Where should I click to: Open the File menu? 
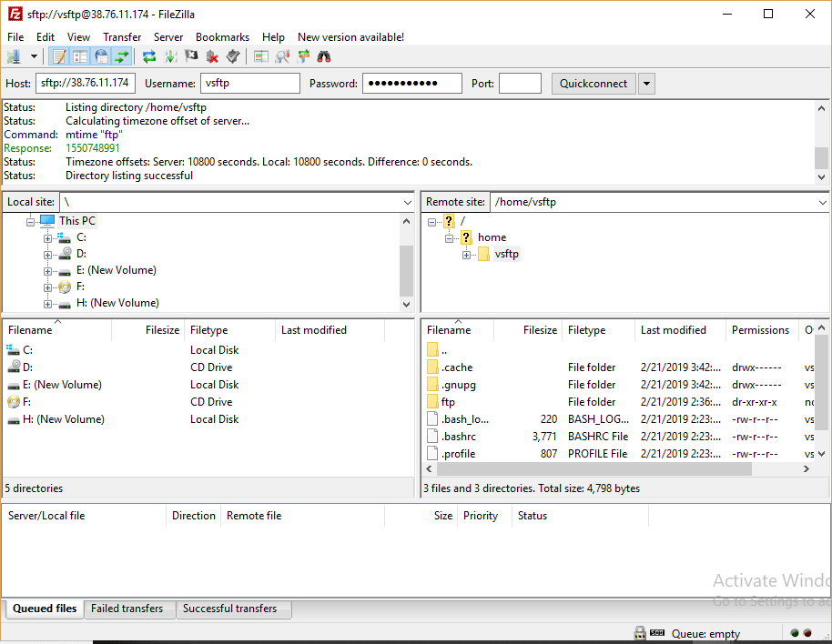15,37
